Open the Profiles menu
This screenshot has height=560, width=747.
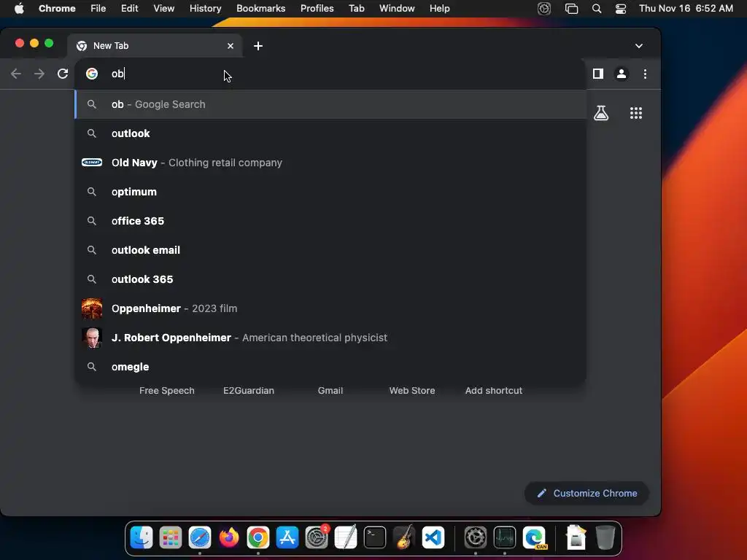tap(317, 8)
